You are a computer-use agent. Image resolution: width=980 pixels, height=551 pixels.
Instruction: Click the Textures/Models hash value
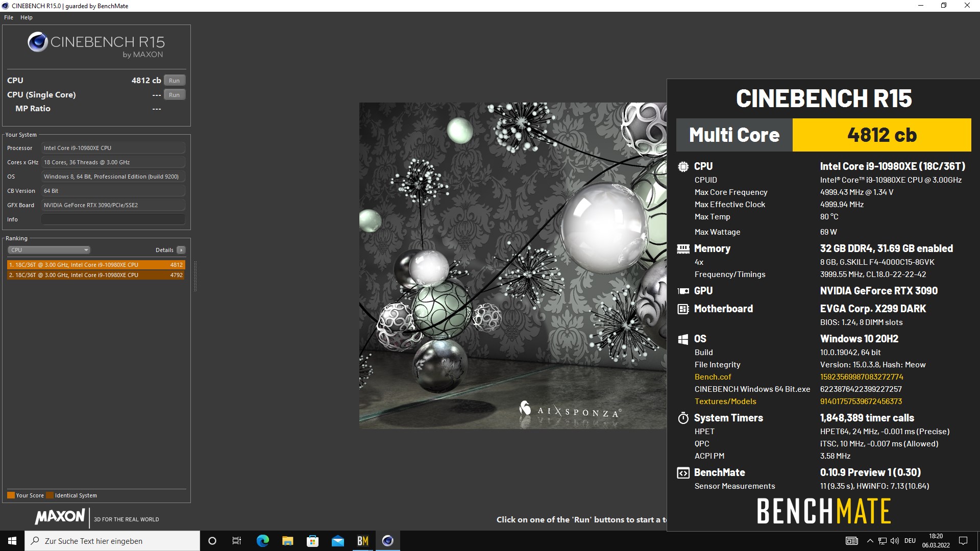[861, 402]
